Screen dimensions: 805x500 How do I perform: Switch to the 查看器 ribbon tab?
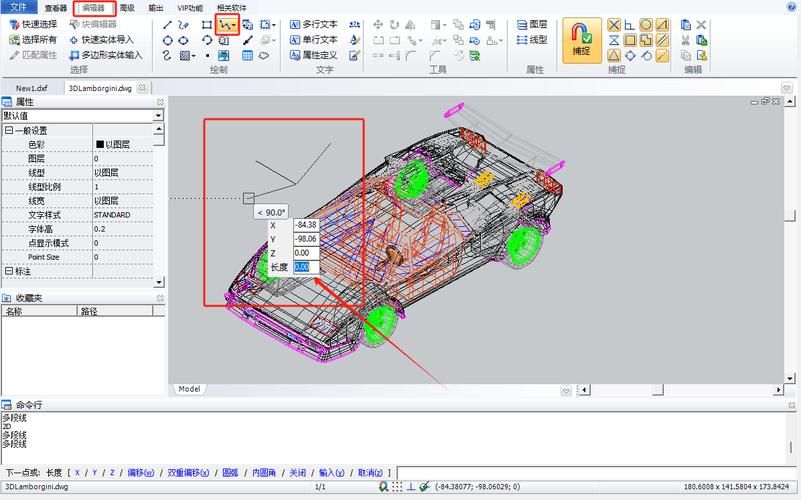tap(55, 8)
